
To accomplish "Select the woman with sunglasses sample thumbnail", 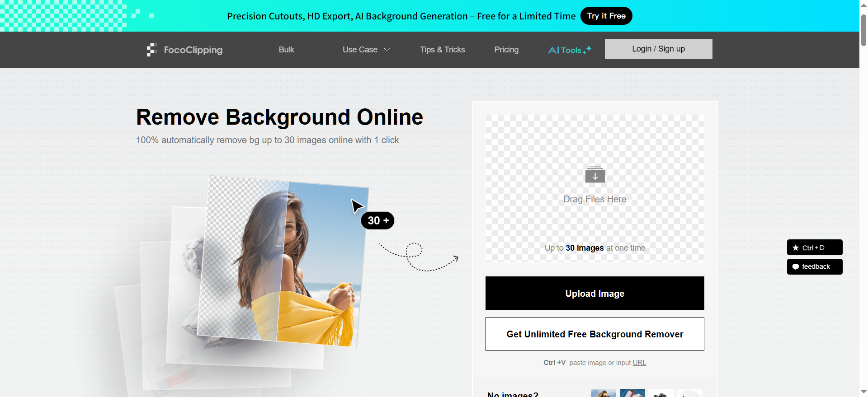I will [603, 393].
